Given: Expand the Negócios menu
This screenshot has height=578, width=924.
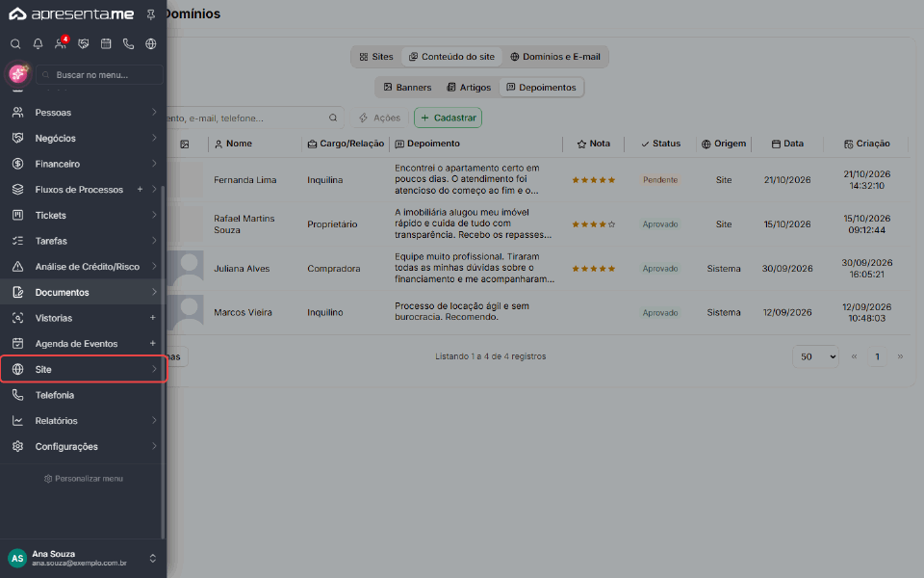Looking at the screenshot, I should coord(83,138).
